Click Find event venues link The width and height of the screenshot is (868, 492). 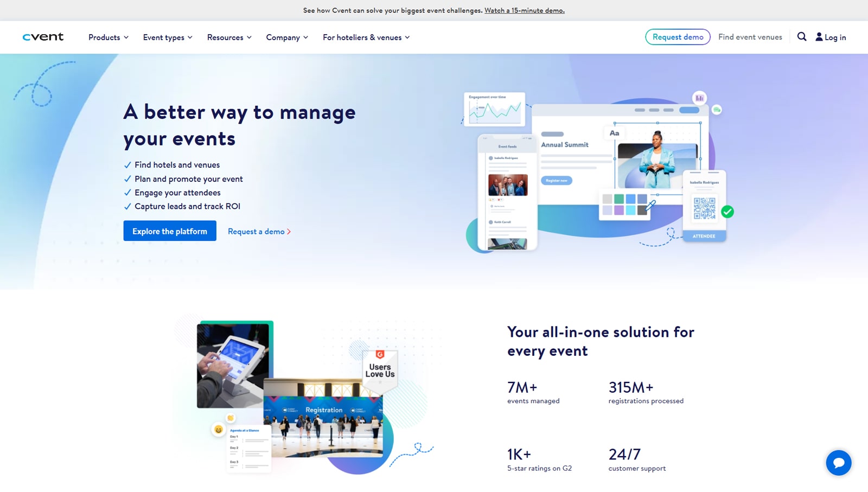click(x=750, y=37)
